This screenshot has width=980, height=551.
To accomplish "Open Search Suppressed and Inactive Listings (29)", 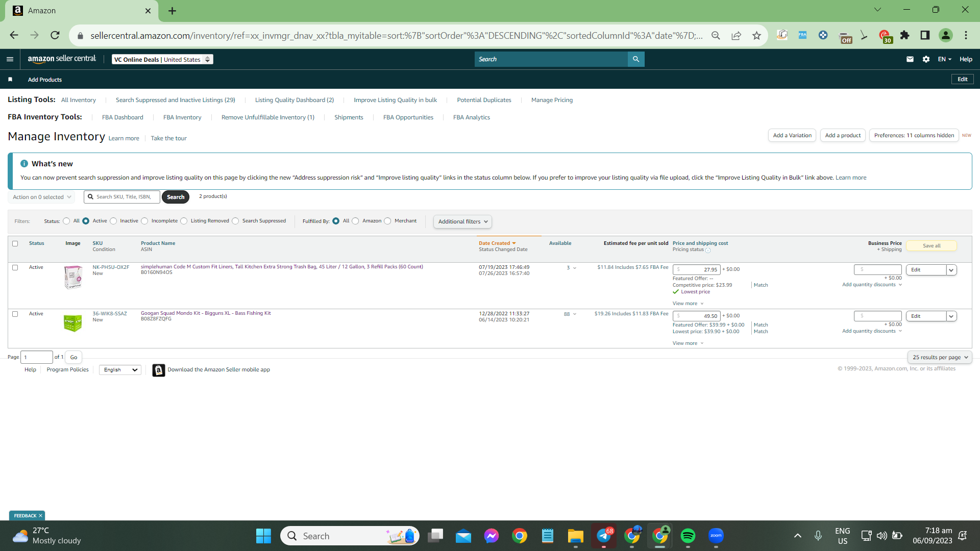I will point(176,100).
